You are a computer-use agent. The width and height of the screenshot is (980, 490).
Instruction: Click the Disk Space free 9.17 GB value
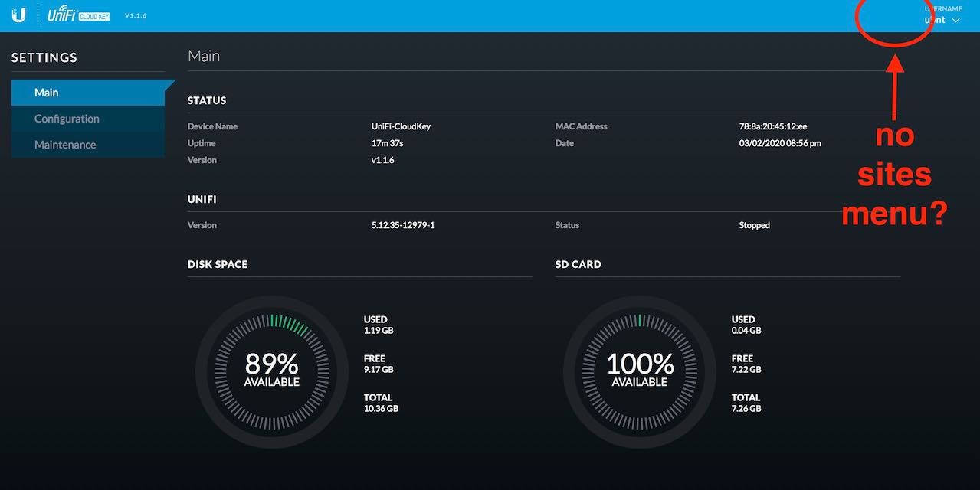coord(379,370)
